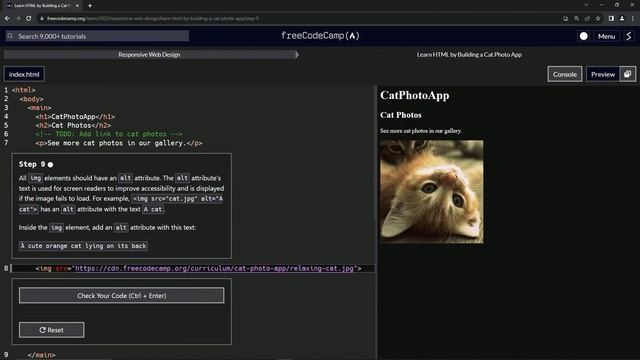Click the site padlock icon in the address bar
The image size is (640, 360).
click(42, 18)
